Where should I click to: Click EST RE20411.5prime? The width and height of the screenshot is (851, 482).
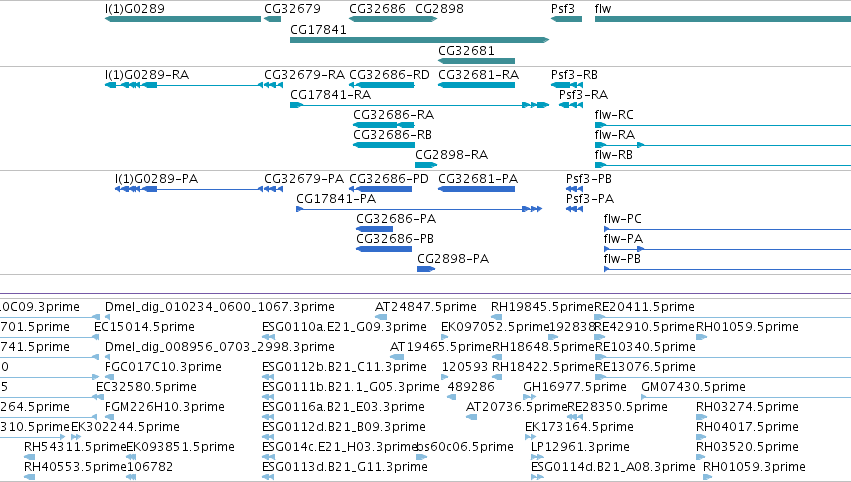coord(644,307)
